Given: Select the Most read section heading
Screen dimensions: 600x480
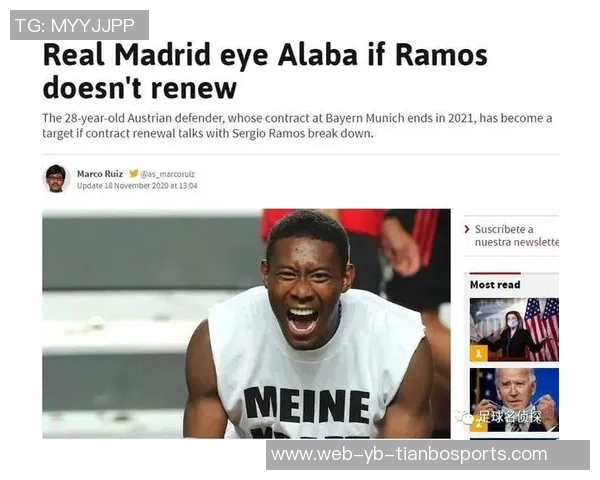Looking at the screenshot, I should [495, 285].
